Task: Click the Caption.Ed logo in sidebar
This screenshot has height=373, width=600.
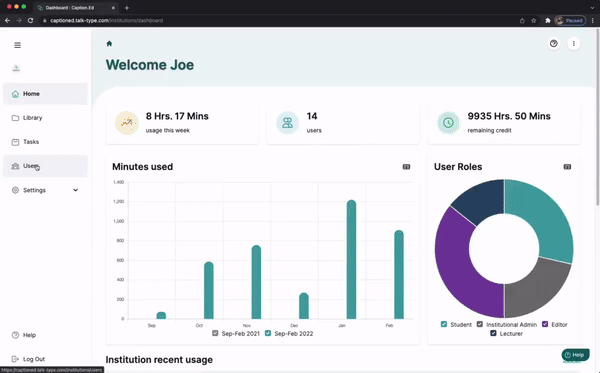Action: pos(16,68)
